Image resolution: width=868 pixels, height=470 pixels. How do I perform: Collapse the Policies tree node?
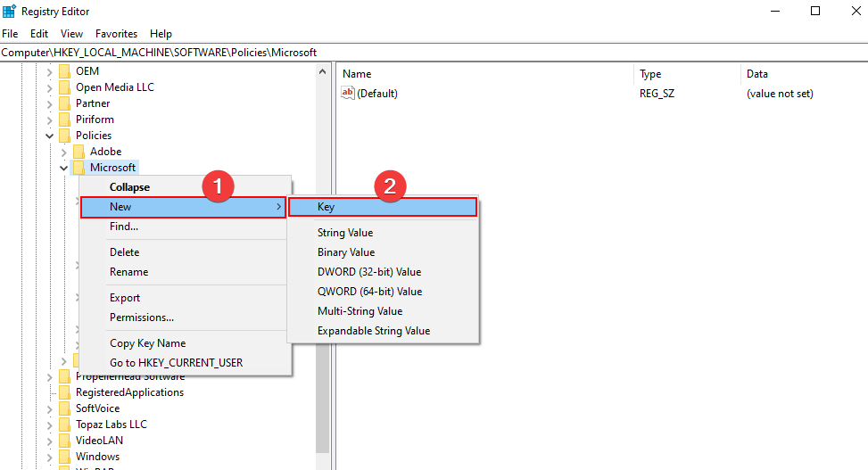tap(50, 136)
